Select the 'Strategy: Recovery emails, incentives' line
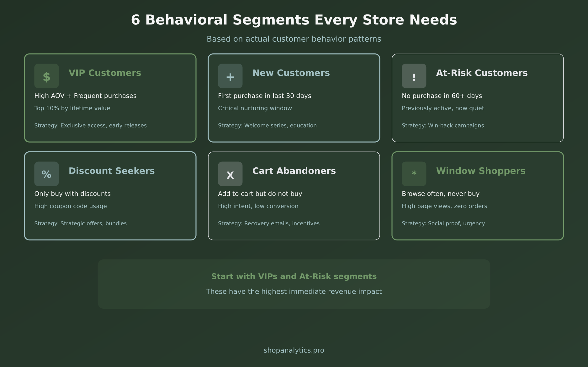This screenshot has width=588, height=367. pyautogui.click(x=269, y=223)
